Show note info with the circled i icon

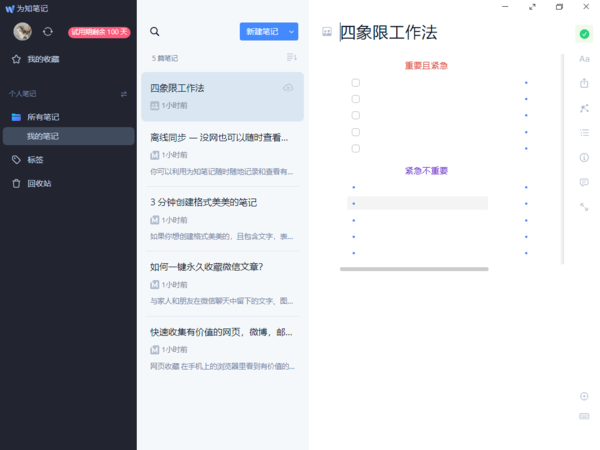[584, 157]
